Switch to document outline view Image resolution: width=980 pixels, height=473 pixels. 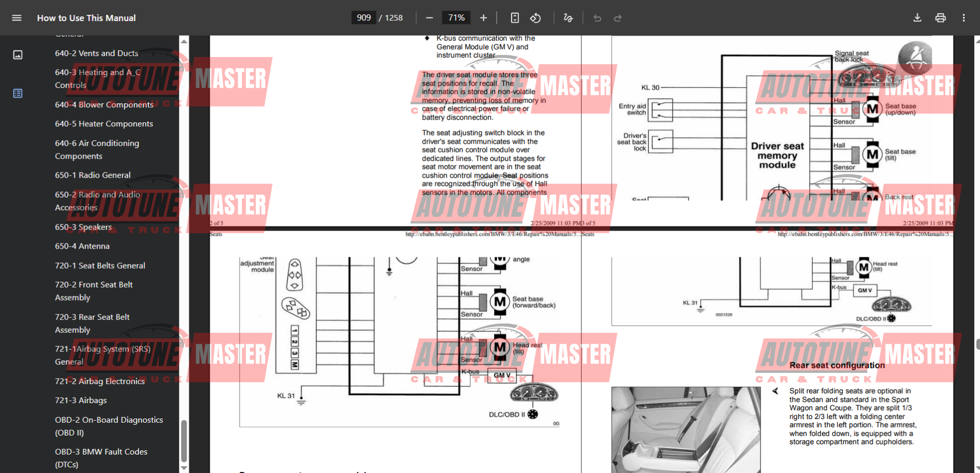click(x=17, y=93)
